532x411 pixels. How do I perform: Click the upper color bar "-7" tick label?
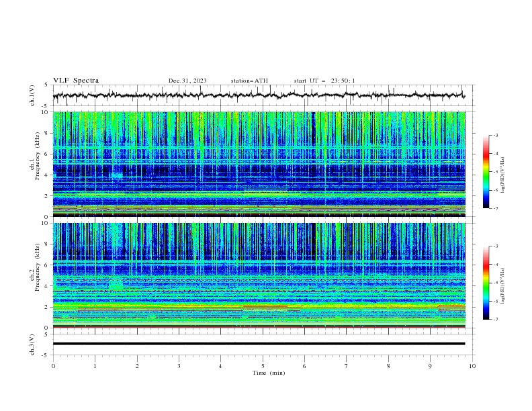495,208
